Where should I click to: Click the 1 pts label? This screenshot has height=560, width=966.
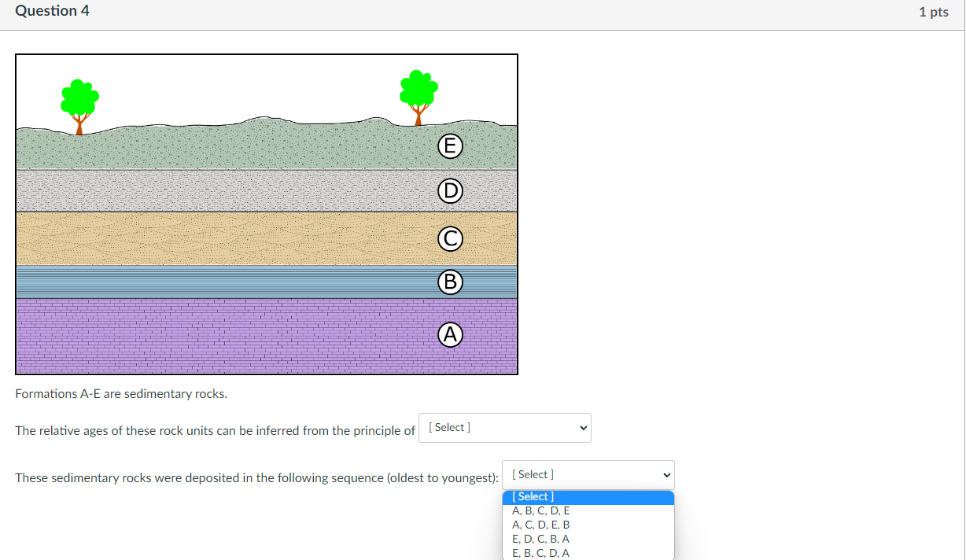[933, 12]
